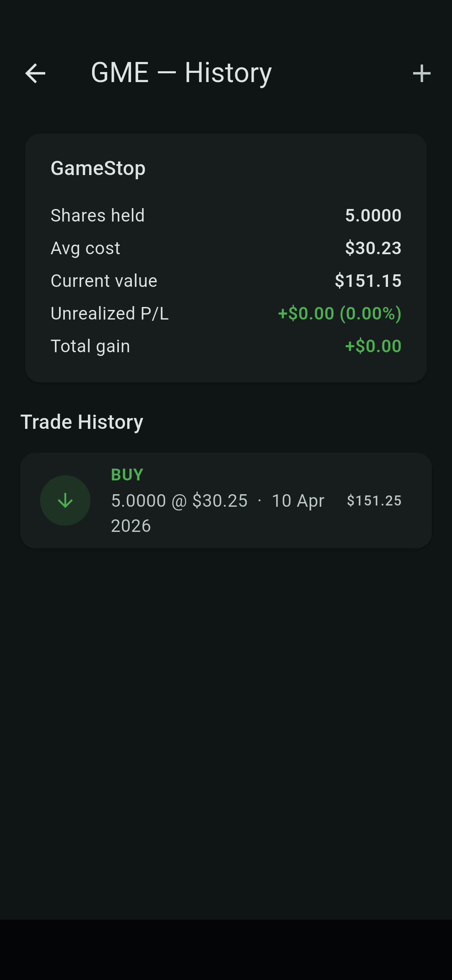
Task: Tap the green buy arrow icon
Action: 65,500
